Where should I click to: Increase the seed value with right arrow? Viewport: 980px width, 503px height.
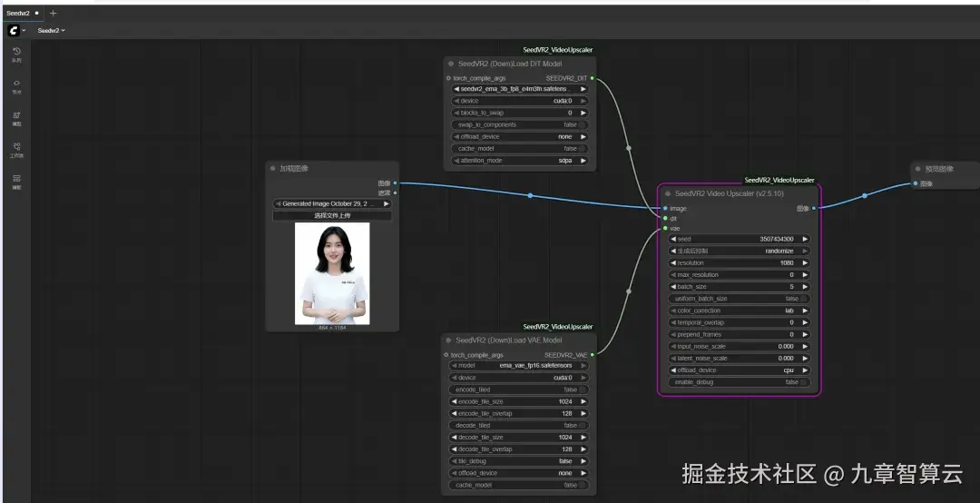805,239
